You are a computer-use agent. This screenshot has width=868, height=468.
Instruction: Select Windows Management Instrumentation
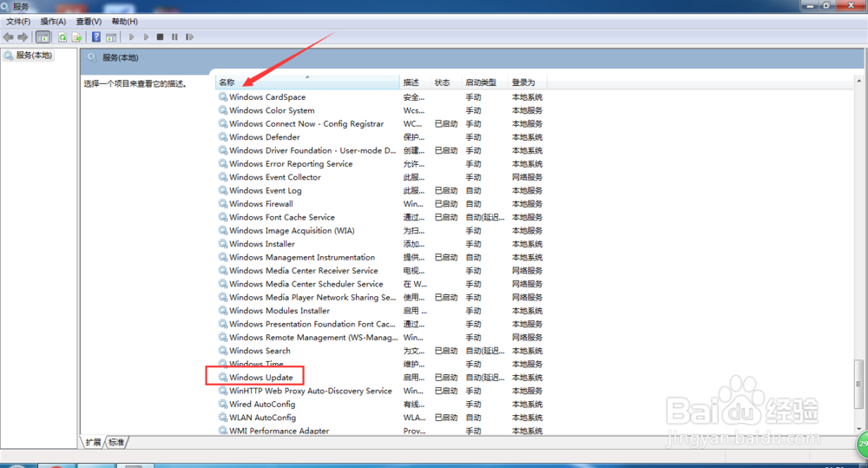point(302,257)
